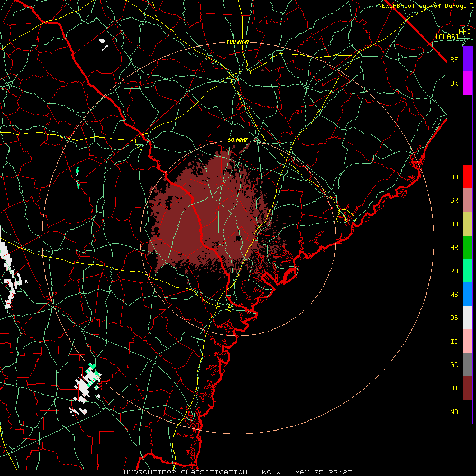Image resolution: width=476 pixels, height=476 pixels.
Task: Click the UK legend label
Action: (x=454, y=83)
